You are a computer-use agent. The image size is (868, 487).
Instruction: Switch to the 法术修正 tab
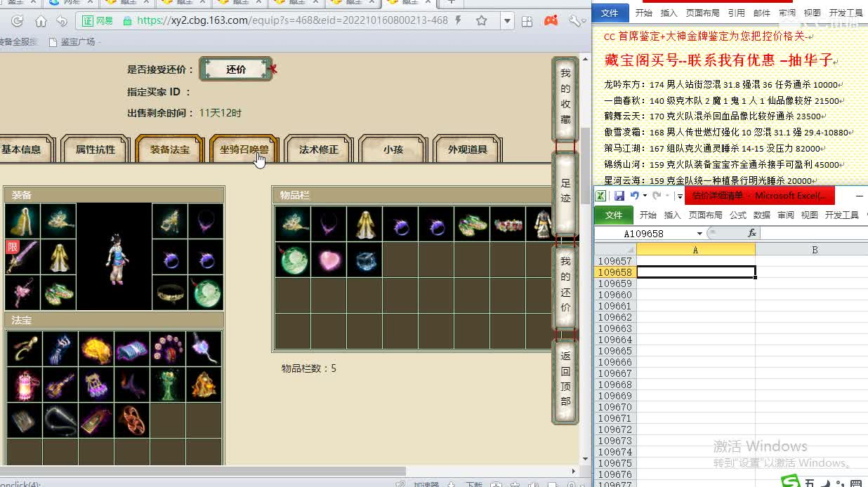point(319,149)
